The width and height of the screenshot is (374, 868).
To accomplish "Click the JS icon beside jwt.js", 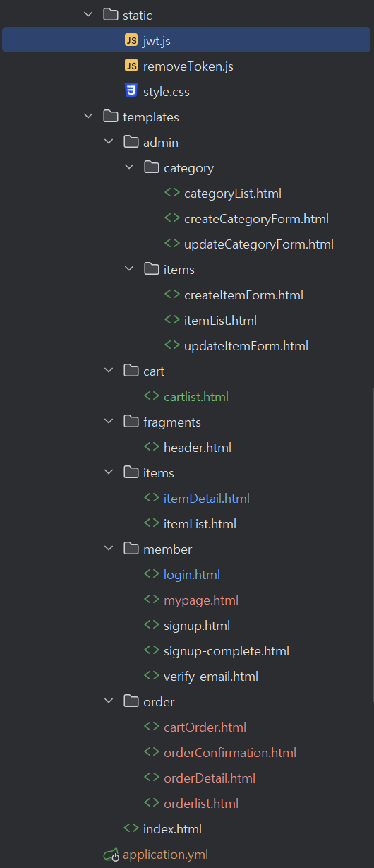I will pyautogui.click(x=131, y=40).
